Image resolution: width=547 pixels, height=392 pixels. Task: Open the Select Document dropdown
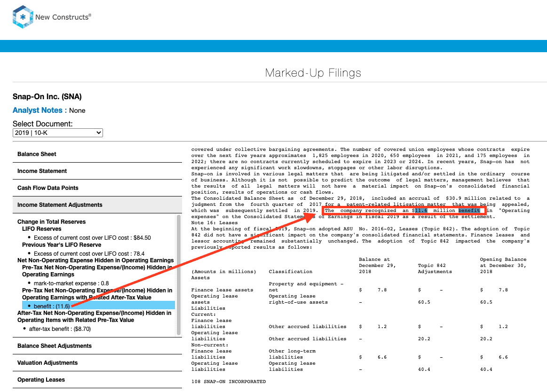[x=57, y=133]
